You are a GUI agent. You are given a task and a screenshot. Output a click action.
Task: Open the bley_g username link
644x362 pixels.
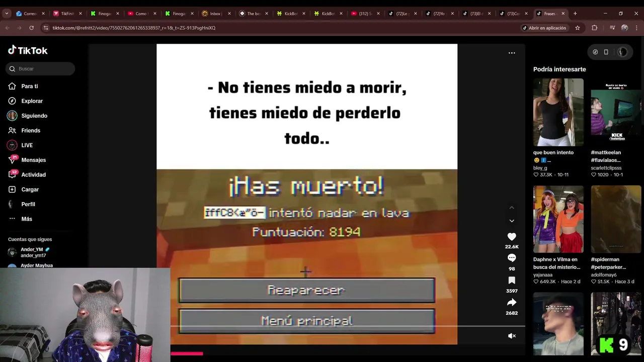(x=540, y=168)
